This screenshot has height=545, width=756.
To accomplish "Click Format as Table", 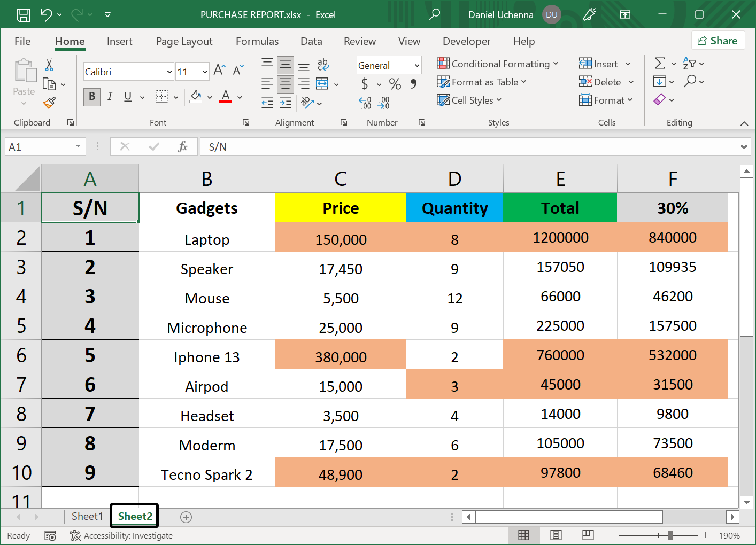I will [482, 82].
